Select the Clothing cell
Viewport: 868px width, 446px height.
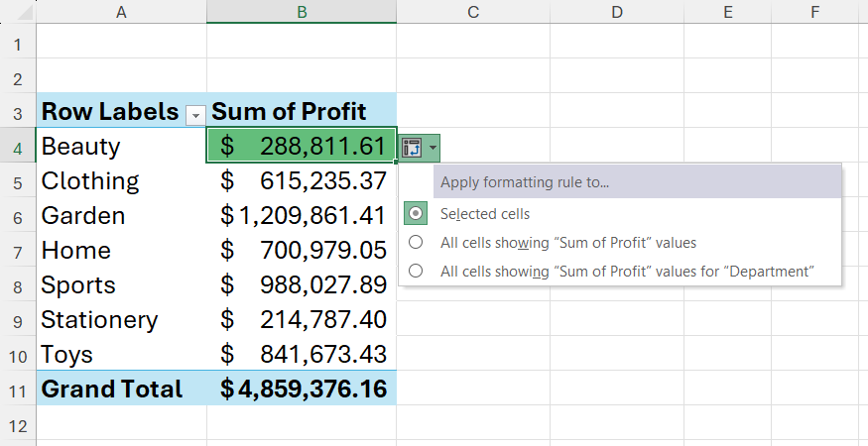121,179
